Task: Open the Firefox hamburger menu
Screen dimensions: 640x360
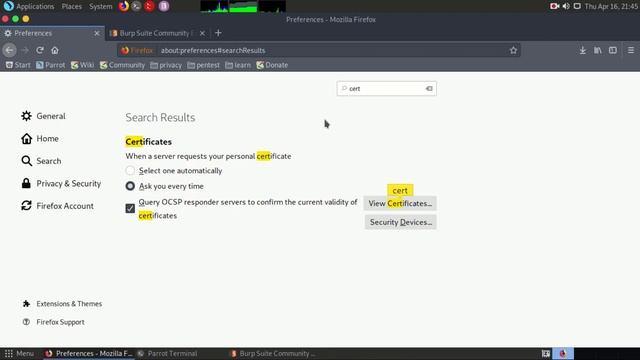Action: tap(631, 50)
